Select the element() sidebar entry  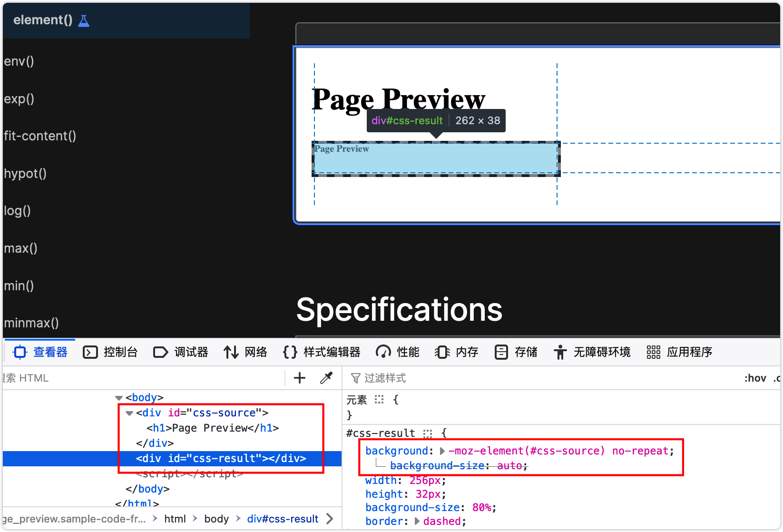(x=126, y=20)
